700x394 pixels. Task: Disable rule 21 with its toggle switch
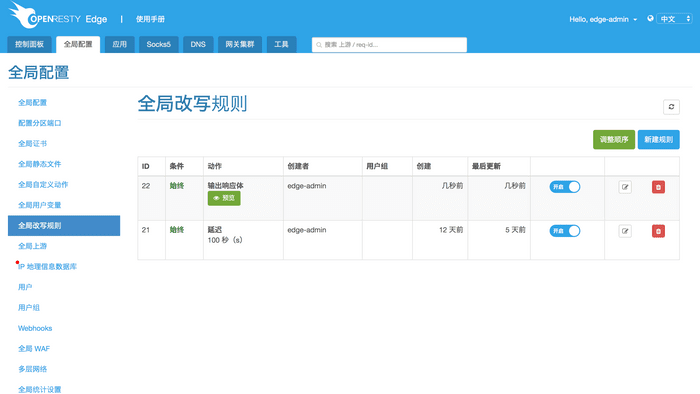[x=565, y=231]
